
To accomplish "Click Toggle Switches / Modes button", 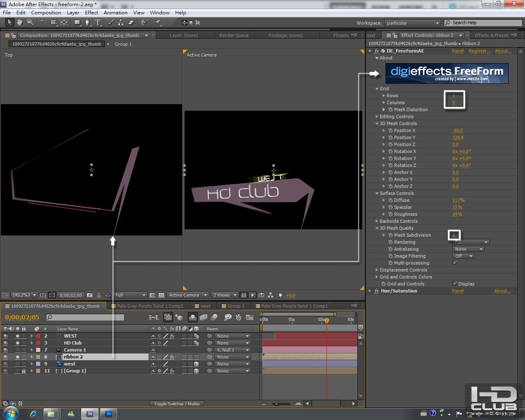I will click(177, 404).
